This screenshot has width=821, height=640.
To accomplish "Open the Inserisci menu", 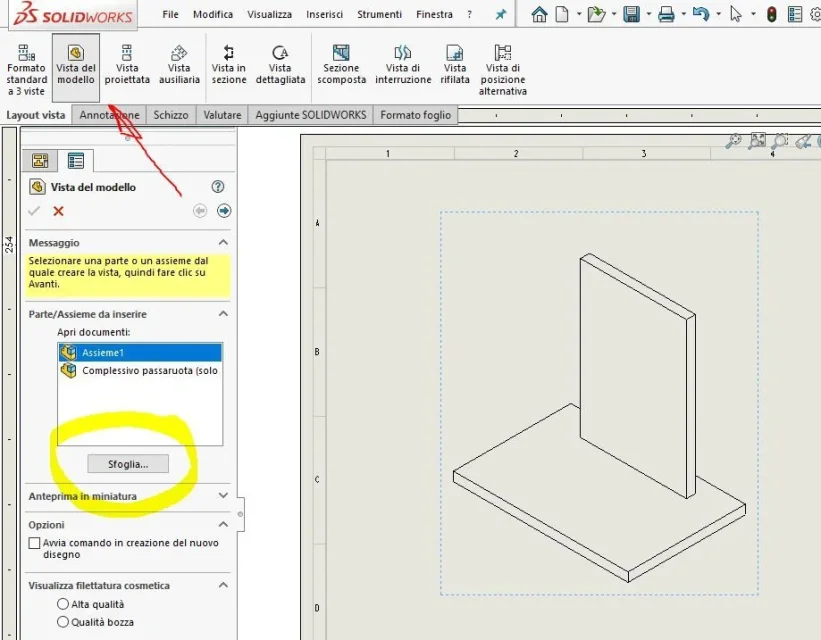I will [x=324, y=15].
